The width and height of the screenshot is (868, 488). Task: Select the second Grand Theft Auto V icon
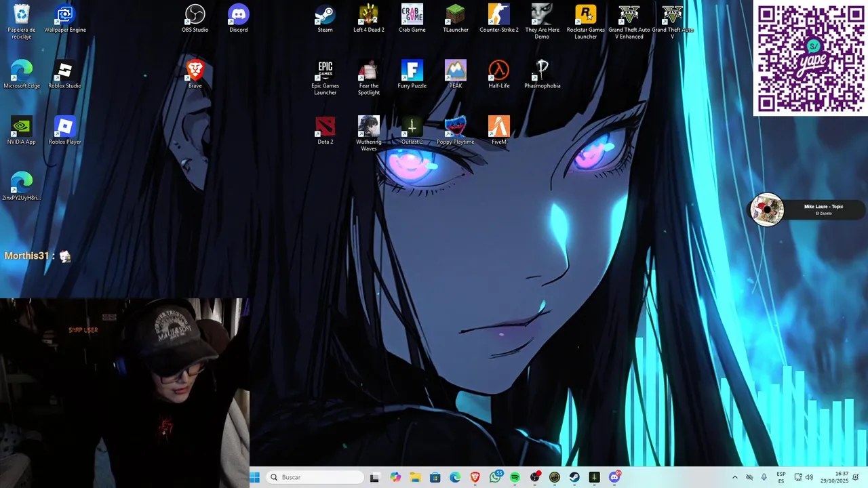pos(673,22)
